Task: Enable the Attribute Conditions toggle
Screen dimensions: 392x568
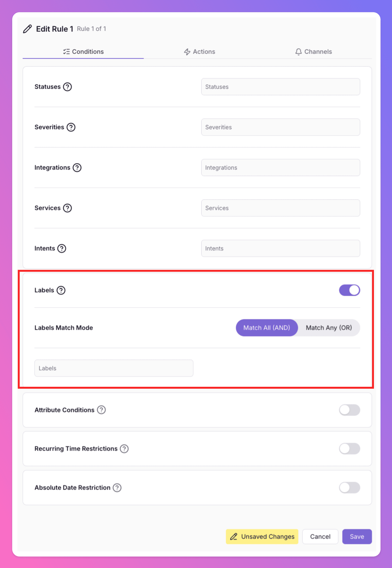Action: pos(349,410)
